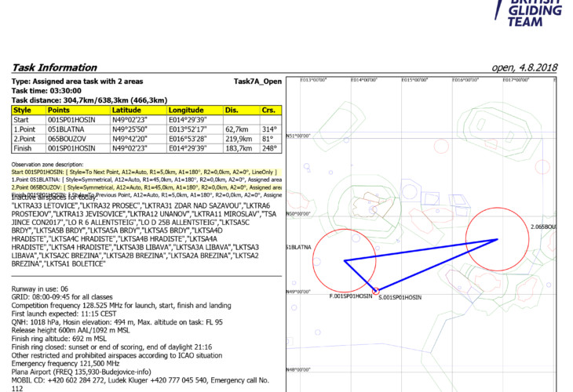Image resolution: width=573 pixels, height=392 pixels.
Task: Click the Task7A_Open title above the map
Action: click(x=257, y=81)
